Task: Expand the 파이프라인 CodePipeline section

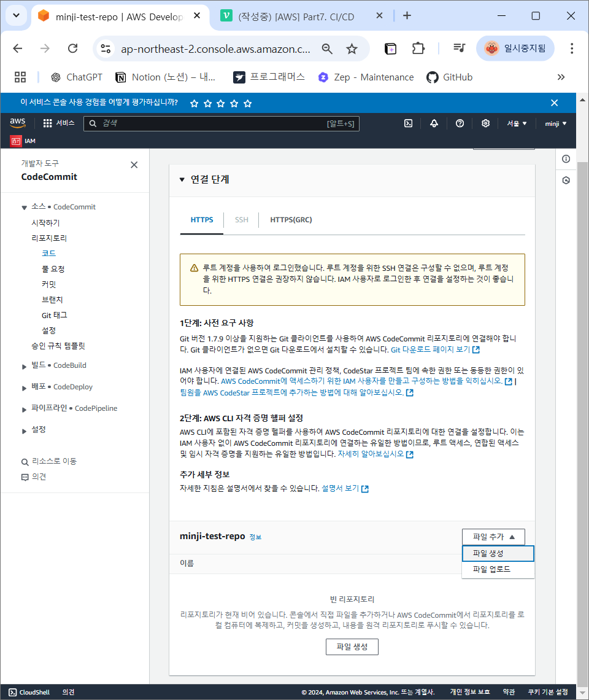Action: [x=24, y=410]
